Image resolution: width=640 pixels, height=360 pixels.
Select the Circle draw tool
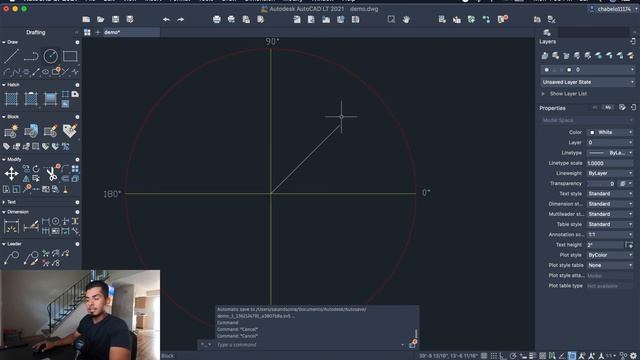[51, 56]
